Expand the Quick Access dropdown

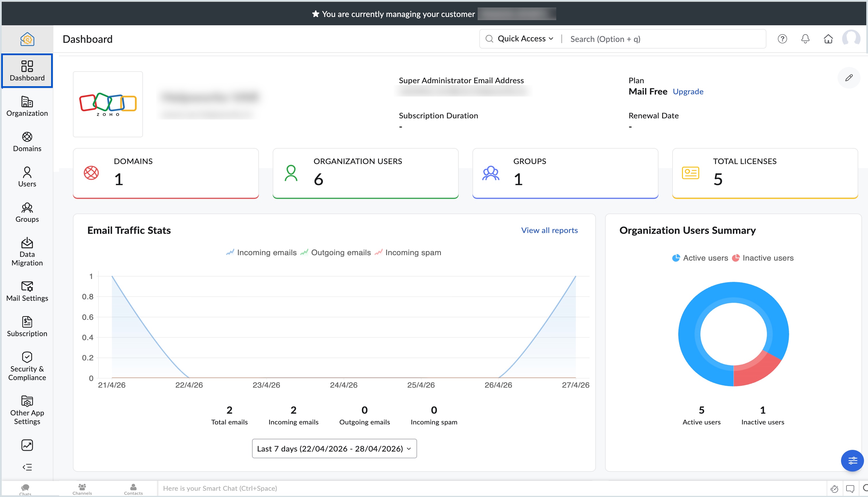[x=525, y=38]
